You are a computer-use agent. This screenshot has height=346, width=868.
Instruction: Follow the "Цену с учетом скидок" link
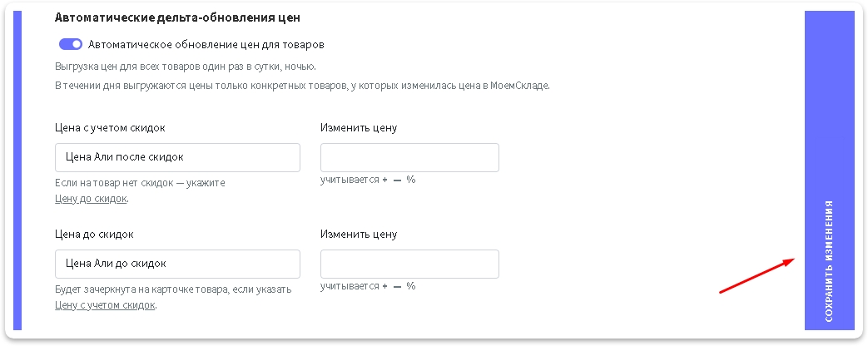(105, 305)
